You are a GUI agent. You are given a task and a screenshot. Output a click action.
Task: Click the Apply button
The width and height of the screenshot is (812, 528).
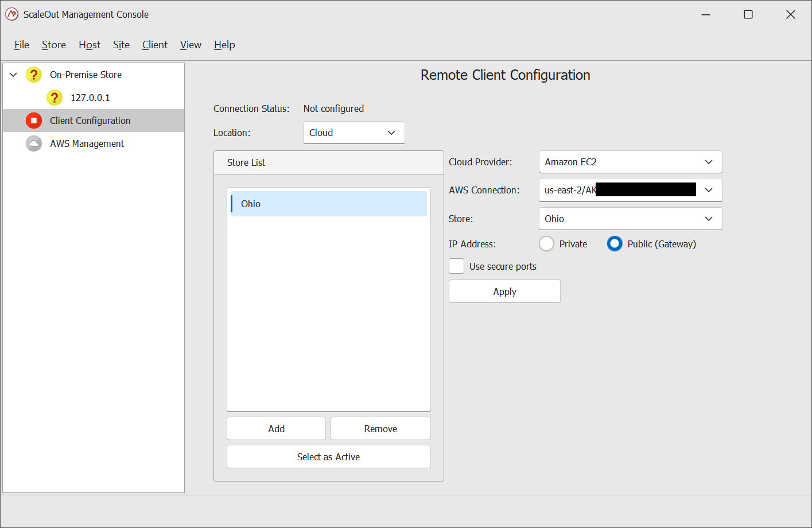coord(504,292)
